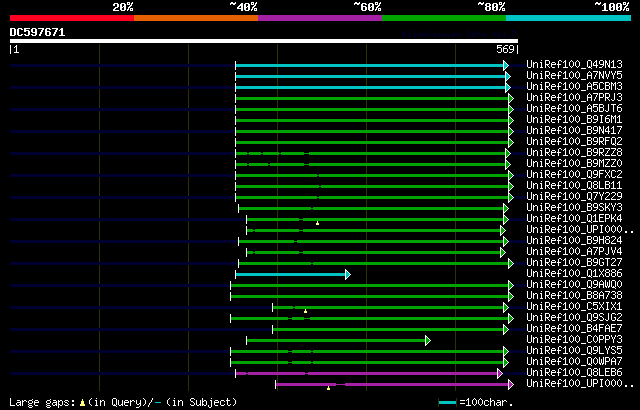Click the yellow gap marker under last UPI000 row
Image resolution: width=640 pixels, height=410 pixels.
(x=329, y=388)
